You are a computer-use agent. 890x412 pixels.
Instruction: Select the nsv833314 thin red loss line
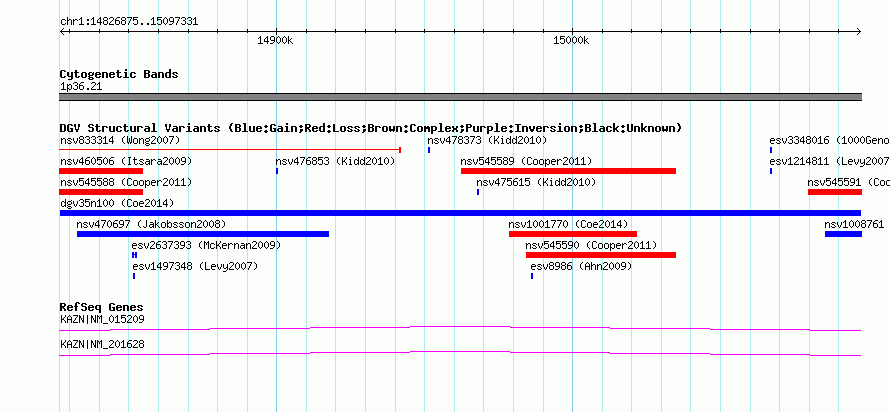tap(230, 150)
